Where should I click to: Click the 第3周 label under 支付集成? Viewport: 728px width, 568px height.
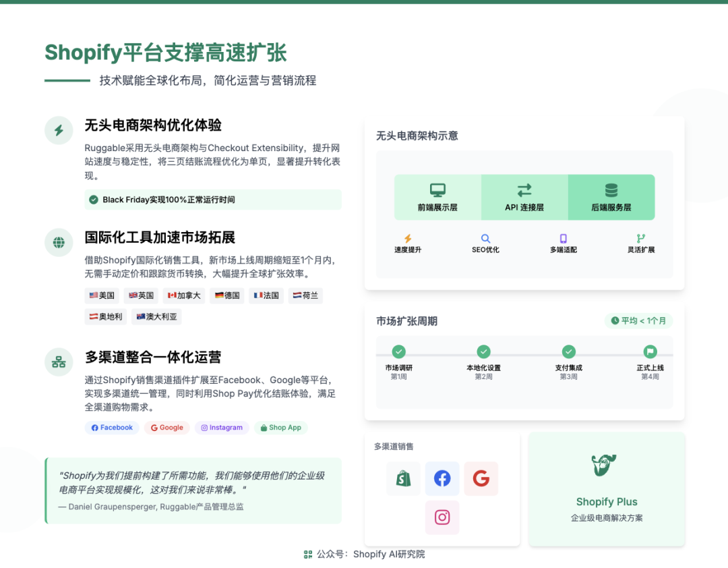(x=568, y=377)
